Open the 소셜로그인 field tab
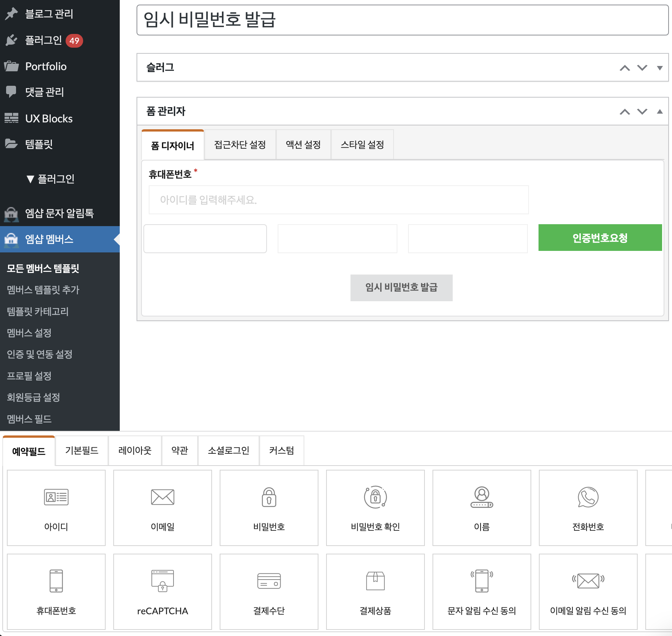Screen dimensions: 672x636 (x=228, y=451)
